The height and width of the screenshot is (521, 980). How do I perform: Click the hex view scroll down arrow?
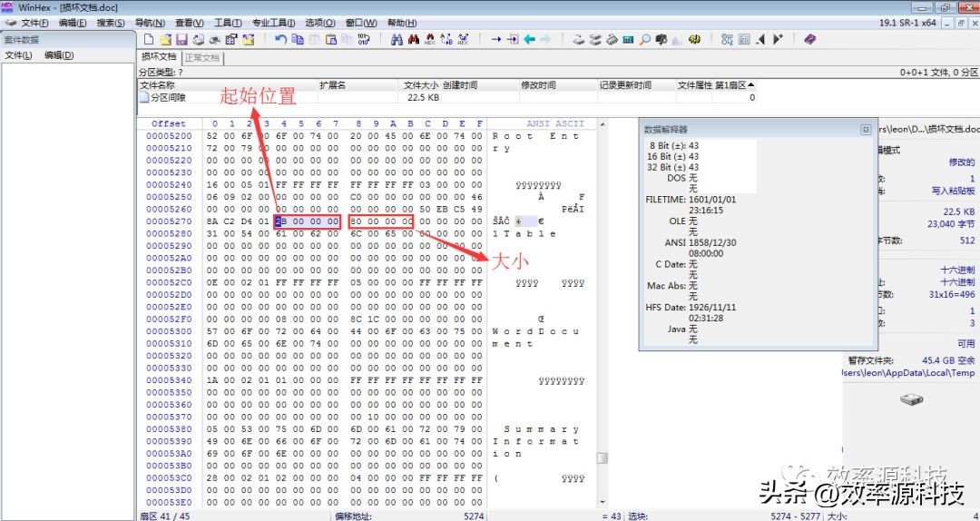[x=603, y=502]
